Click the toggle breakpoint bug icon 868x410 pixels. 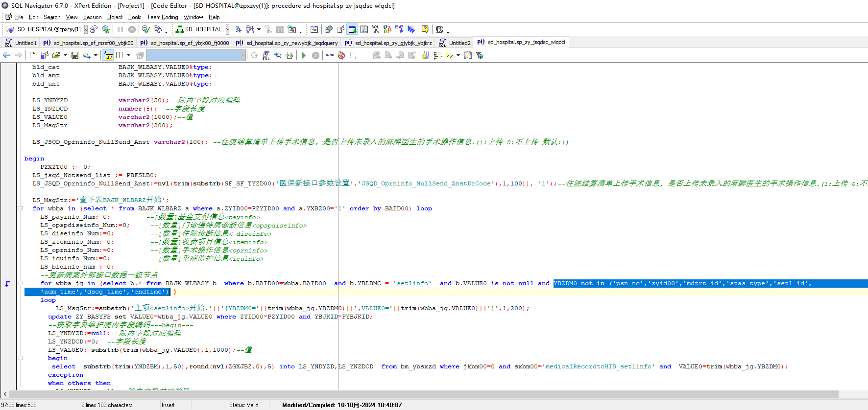click(341, 55)
